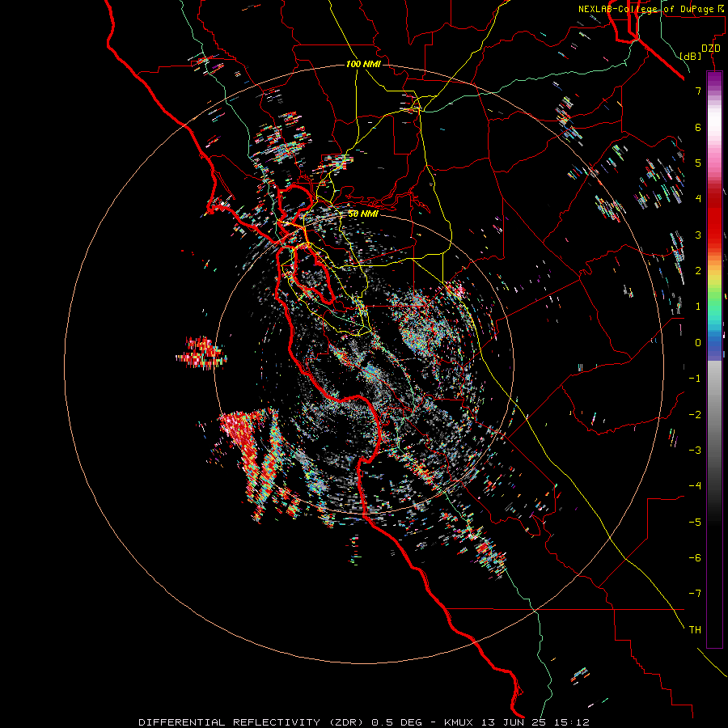Pick the blue band near 0 dB
728x728 pixels.
click(714, 346)
